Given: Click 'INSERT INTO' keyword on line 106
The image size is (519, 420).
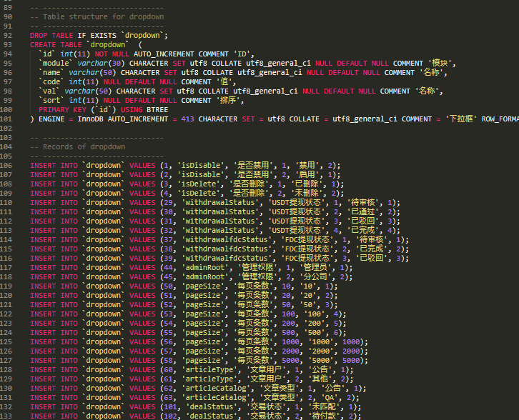Looking at the screenshot, I should [54, 165].
